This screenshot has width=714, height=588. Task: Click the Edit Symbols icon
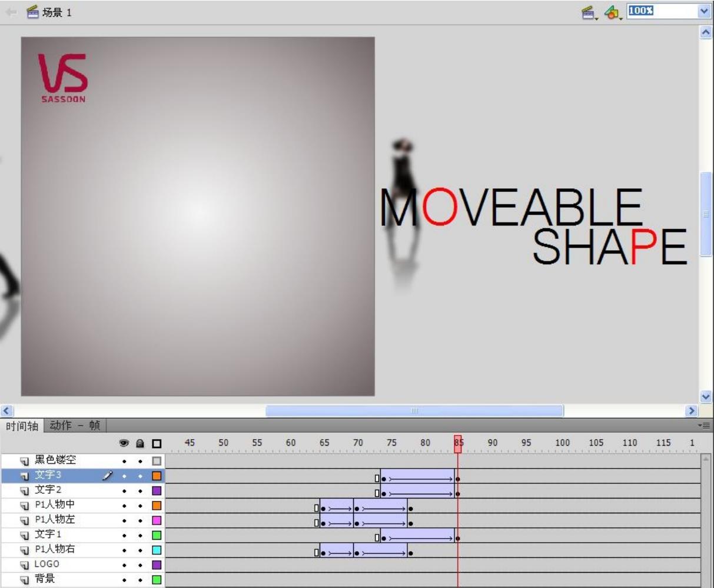(613, 12)
